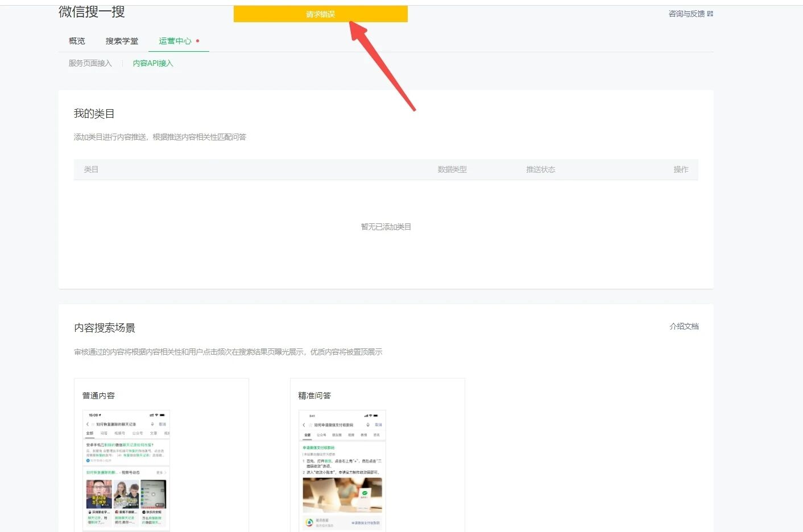Click the 内容搜索场景 section heading

(x=105, y=328)
